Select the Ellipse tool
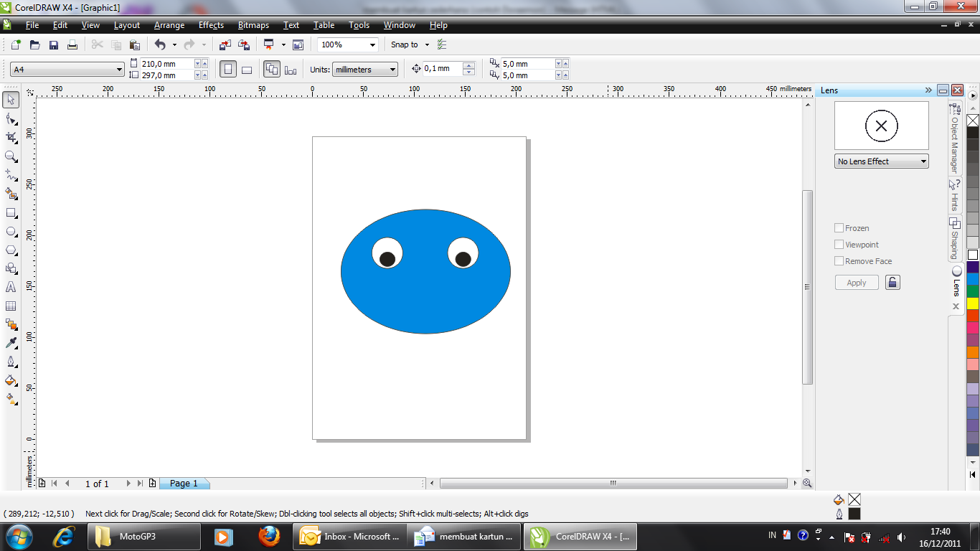 pos(11,231)
